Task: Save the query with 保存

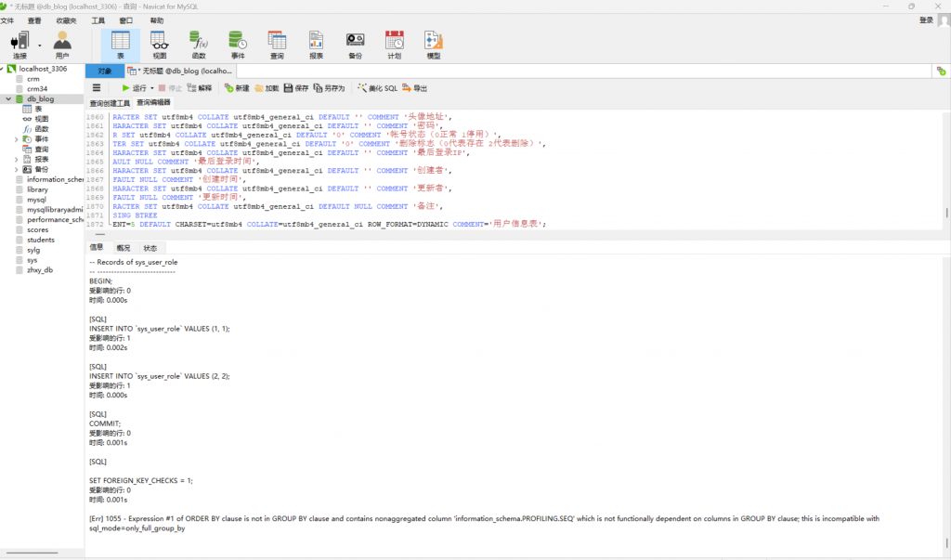Action: click(296, 88)
